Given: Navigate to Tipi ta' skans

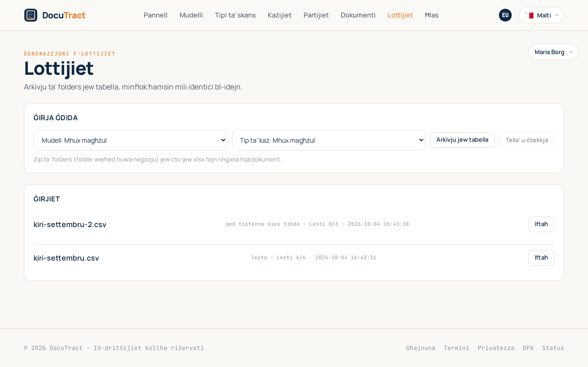Looking at the screenshot, I should coord(235,15).
